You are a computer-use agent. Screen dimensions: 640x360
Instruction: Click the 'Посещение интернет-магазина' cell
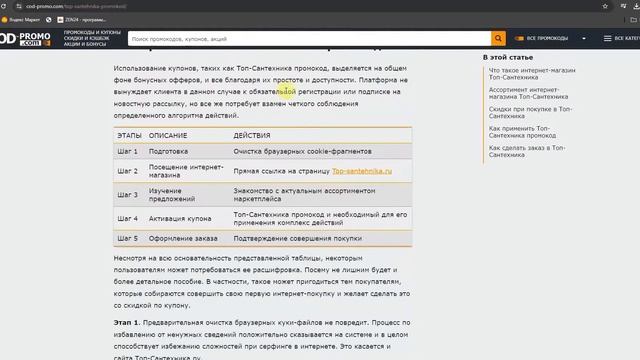[186, 171]
